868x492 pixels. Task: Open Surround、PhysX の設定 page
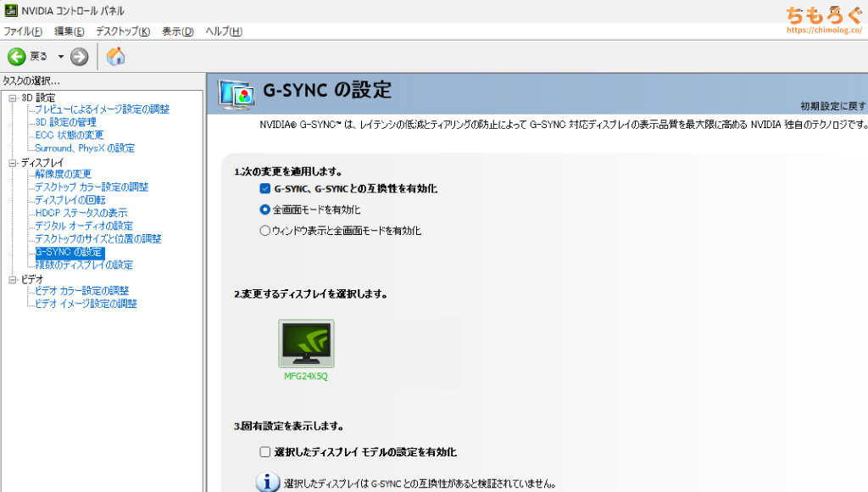point(85,148)
